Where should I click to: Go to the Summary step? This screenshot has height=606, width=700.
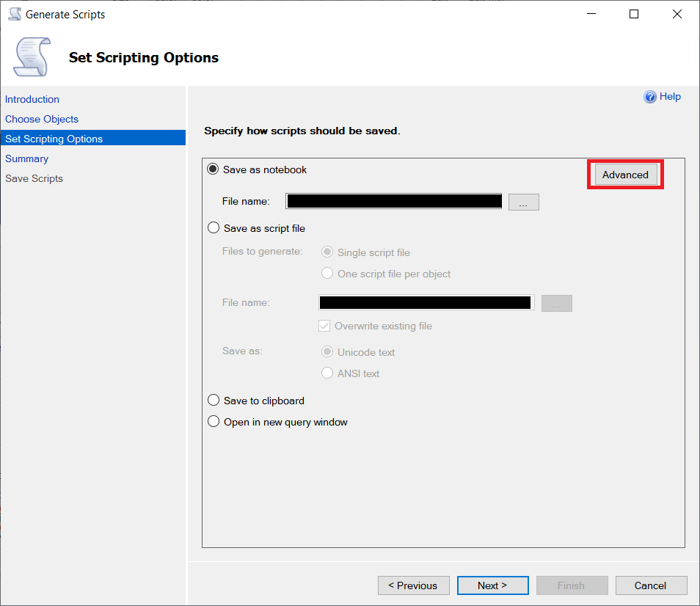tap(26, 158)
